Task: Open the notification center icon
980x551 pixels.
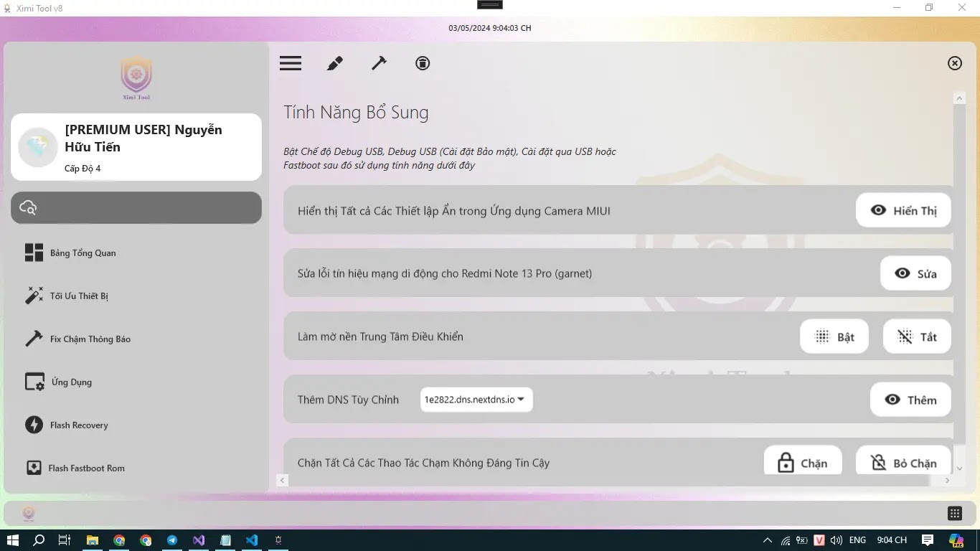Action: 928,540
